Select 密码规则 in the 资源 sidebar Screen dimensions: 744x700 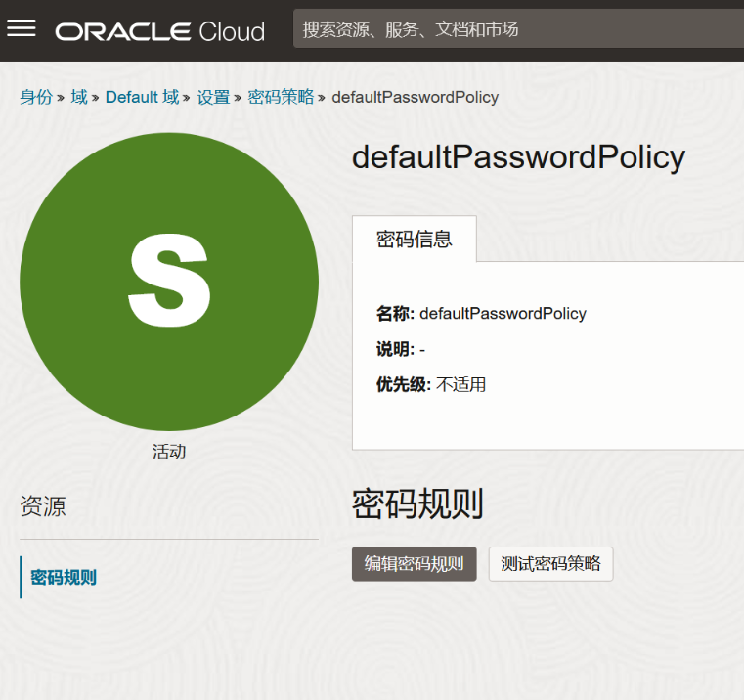point(64,577)
